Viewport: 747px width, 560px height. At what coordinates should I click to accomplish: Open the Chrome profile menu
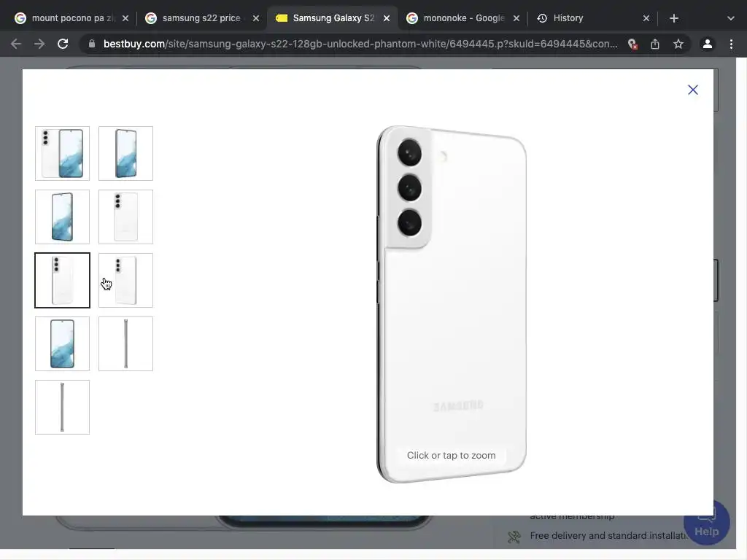click(x=708, y=44)
